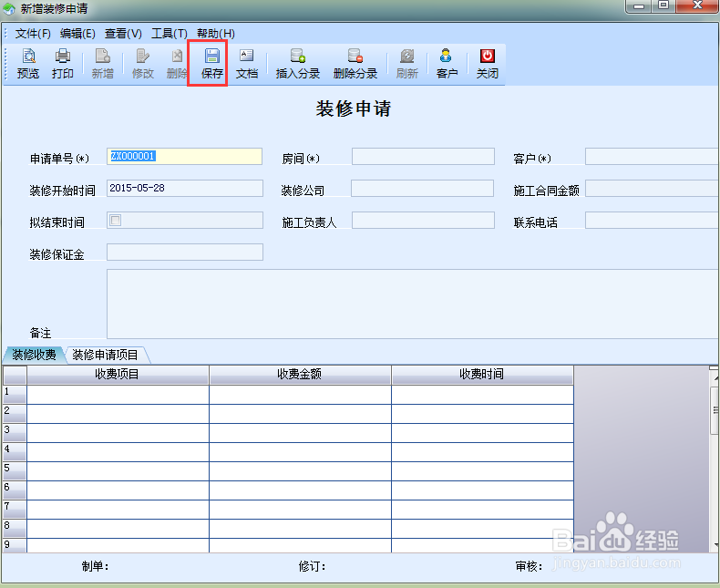This screenshot has width=720, height=588.
Task: Close the window with title bar X
Action: tap(697, 6)
